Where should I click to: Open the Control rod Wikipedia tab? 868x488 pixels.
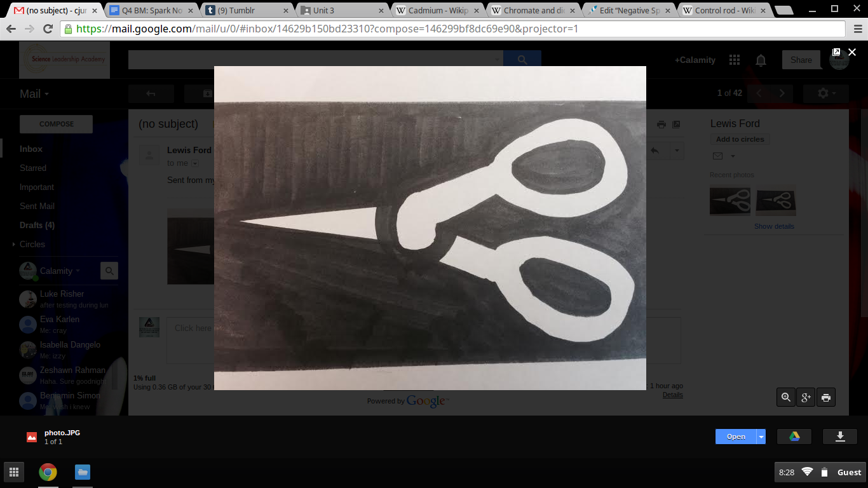click(723, 10)
